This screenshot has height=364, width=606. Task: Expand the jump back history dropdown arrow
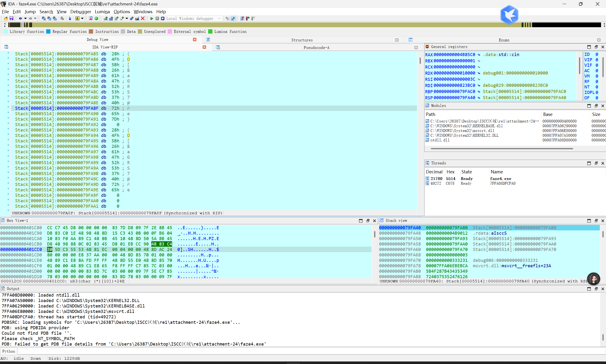[x=25, y=18]
